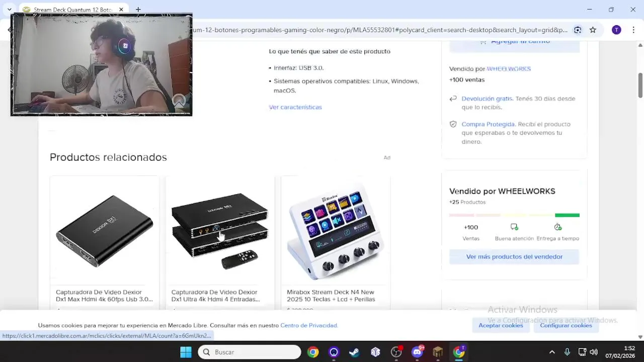Open the volume speaker tray icon
This screenshot has height=362, width=644.
(x=594, y=352)
